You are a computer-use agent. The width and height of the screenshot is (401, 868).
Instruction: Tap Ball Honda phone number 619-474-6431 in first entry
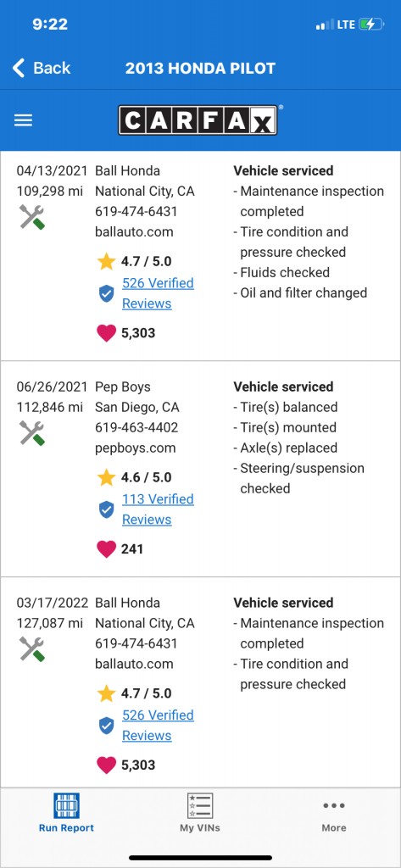(136, 211)
